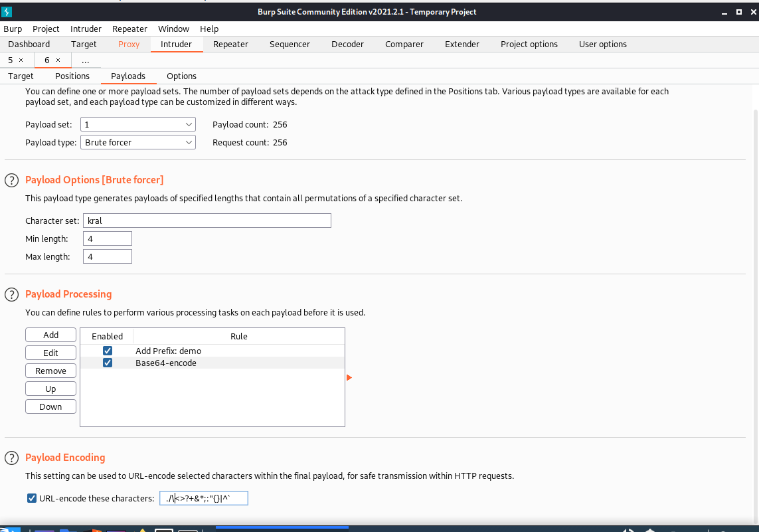Click the Max length input field
759x532 pixels.
tap(108, 256)
